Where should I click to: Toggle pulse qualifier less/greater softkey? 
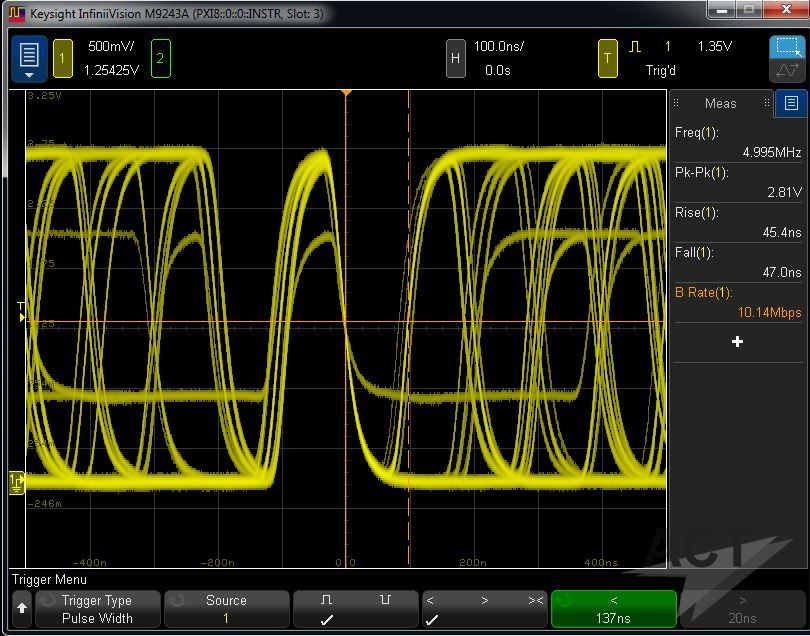pos(484,609)
